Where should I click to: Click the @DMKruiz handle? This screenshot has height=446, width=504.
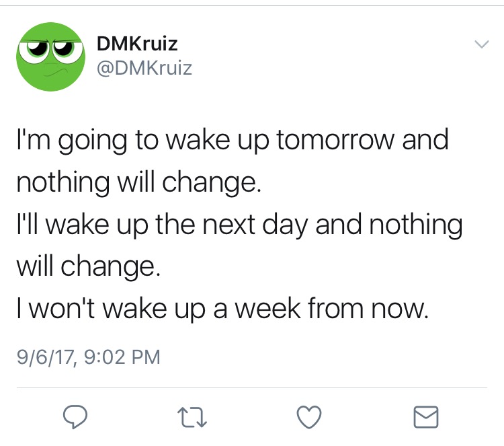144,68
